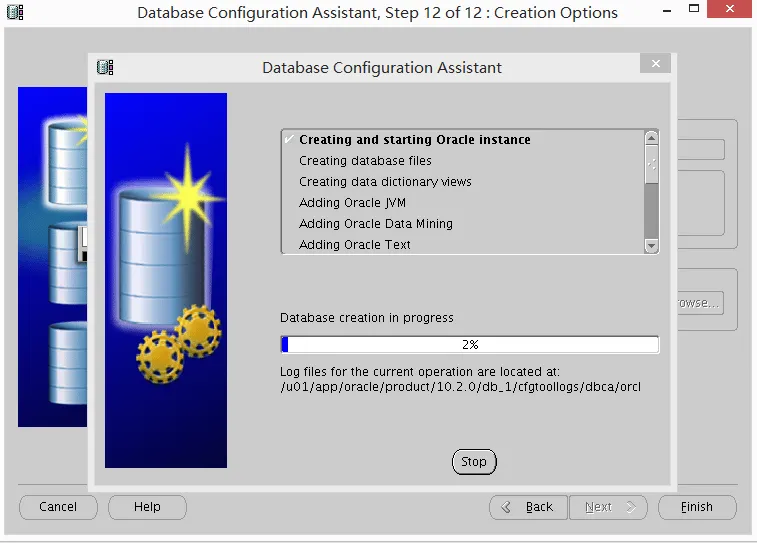Click the gold gears graphic
The height and width of the screenshot is (543, 757).
[179, 345]
